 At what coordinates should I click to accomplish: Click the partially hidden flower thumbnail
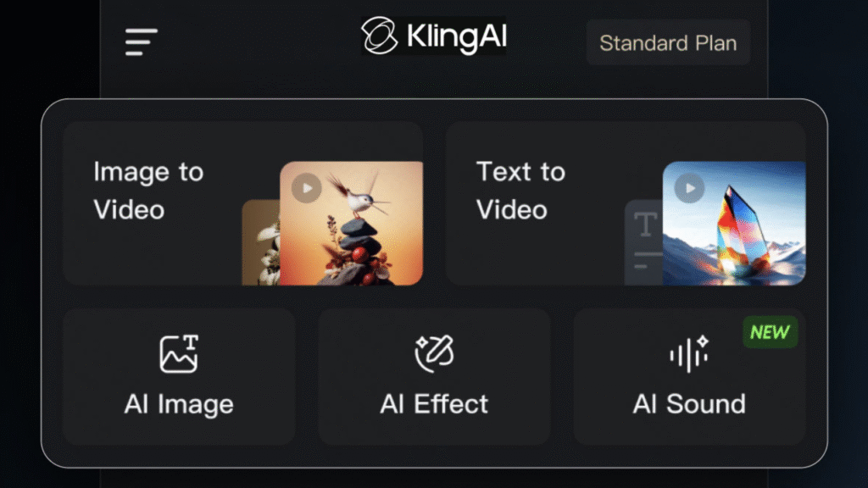tap(260, 243)
